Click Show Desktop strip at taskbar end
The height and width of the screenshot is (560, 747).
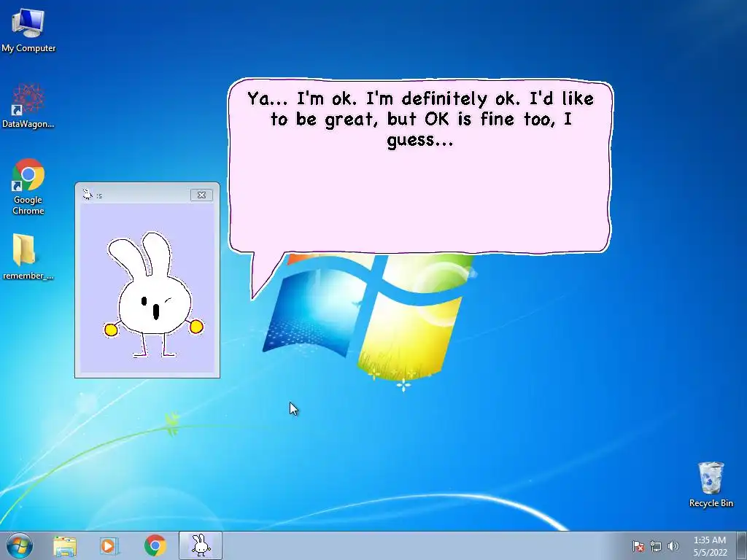(x=743, y=545)
